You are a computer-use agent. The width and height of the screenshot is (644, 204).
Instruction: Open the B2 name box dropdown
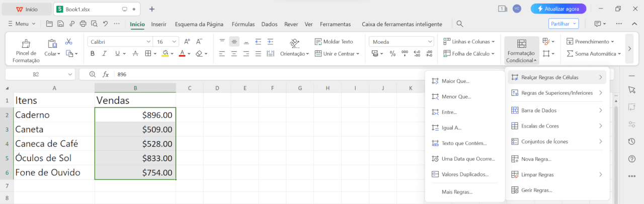pyautogui.click(x=70, y=74)
